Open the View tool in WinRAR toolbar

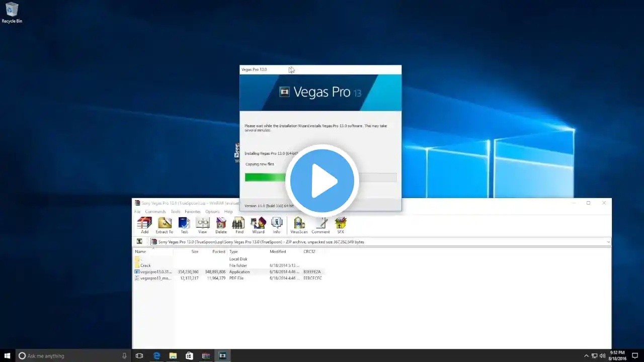[x=202, y=225]
